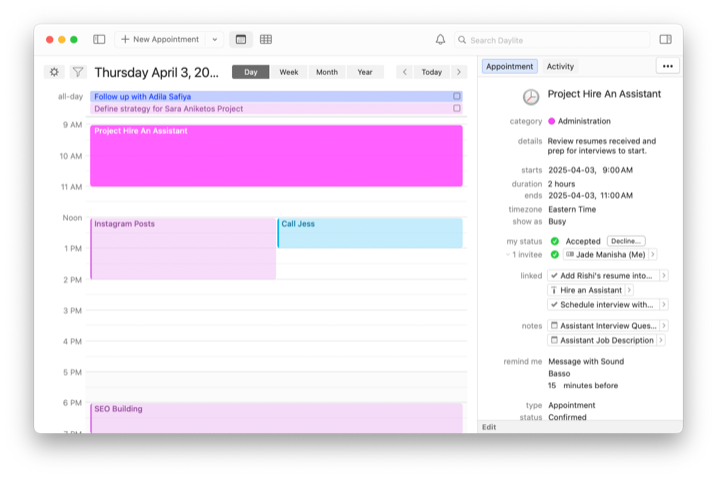This screenshot has width=717, height=479.
Task: Open the Appointment tab
Action: click(509, 66)
